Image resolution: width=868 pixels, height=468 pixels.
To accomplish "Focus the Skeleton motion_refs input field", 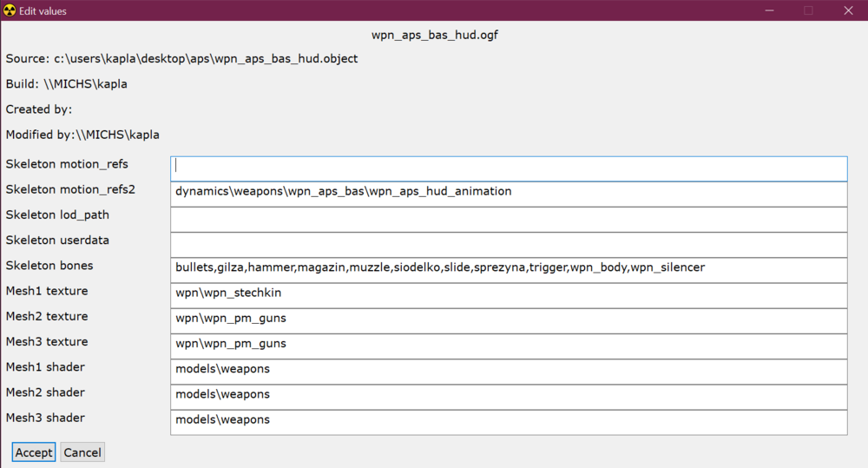I will [508, 168].
